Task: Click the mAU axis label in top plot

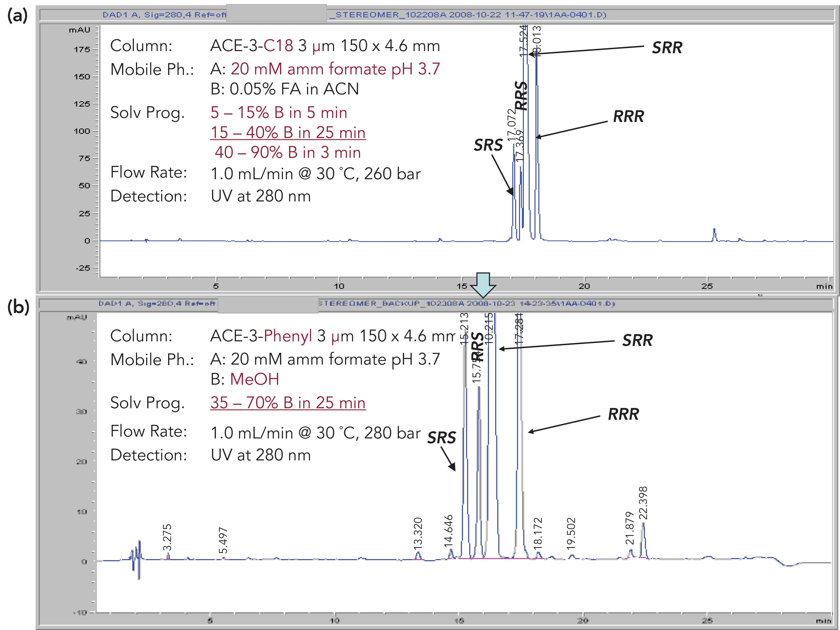Action: pyautogui.click(x=79, y=30)
